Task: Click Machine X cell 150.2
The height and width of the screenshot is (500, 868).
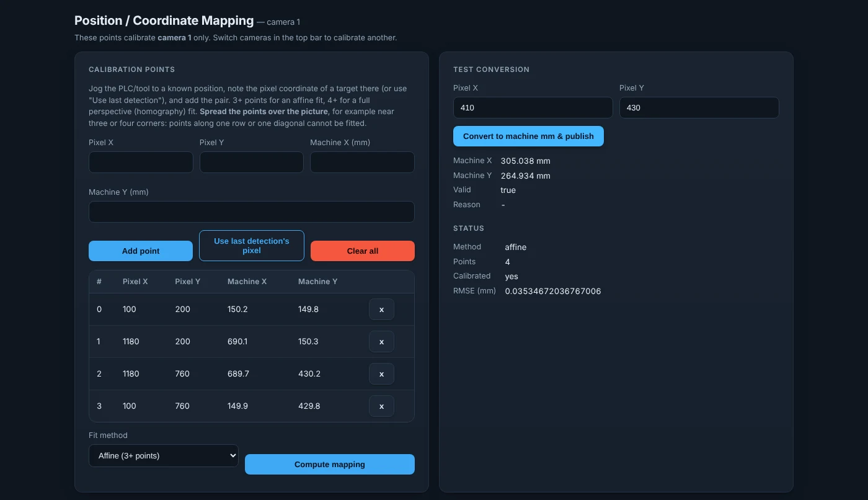Action: click(x=237, y=309)
